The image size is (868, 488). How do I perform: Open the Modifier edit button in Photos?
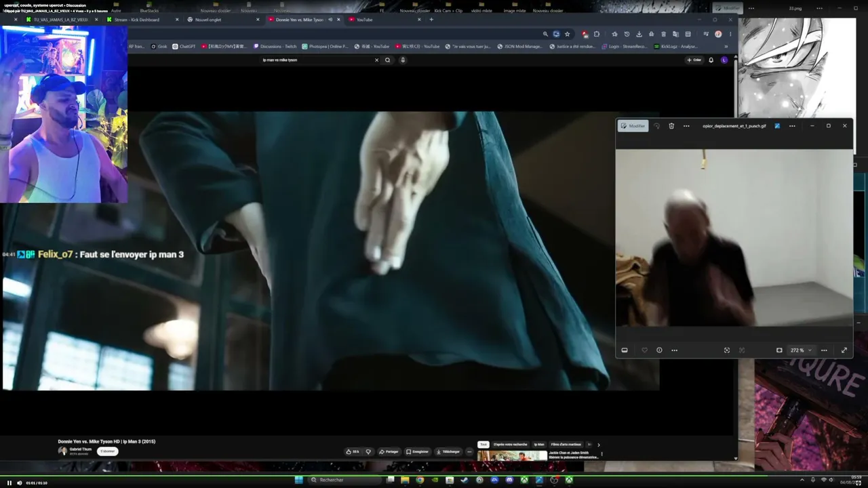(633, 125)
